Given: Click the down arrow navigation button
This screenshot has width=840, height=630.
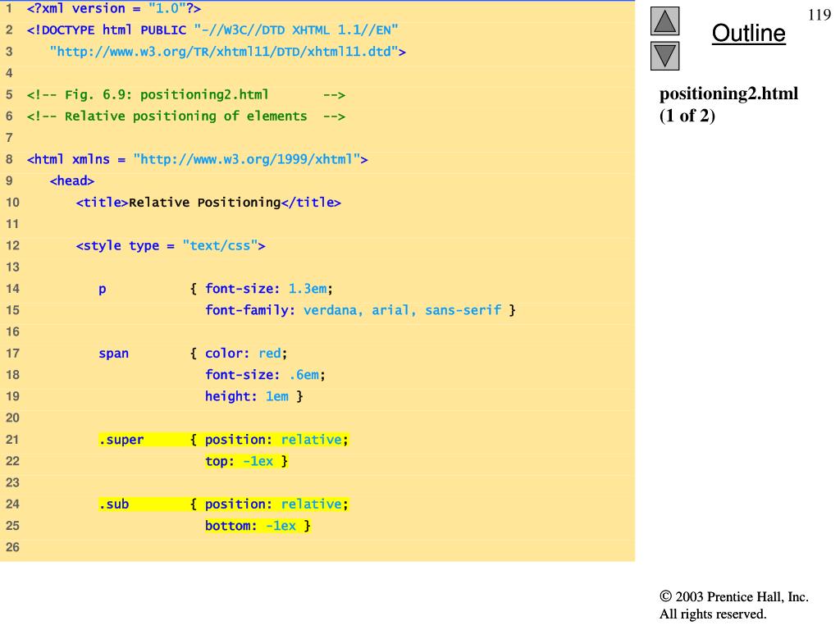Looking at the screenshot, I should tap(664, 56).
